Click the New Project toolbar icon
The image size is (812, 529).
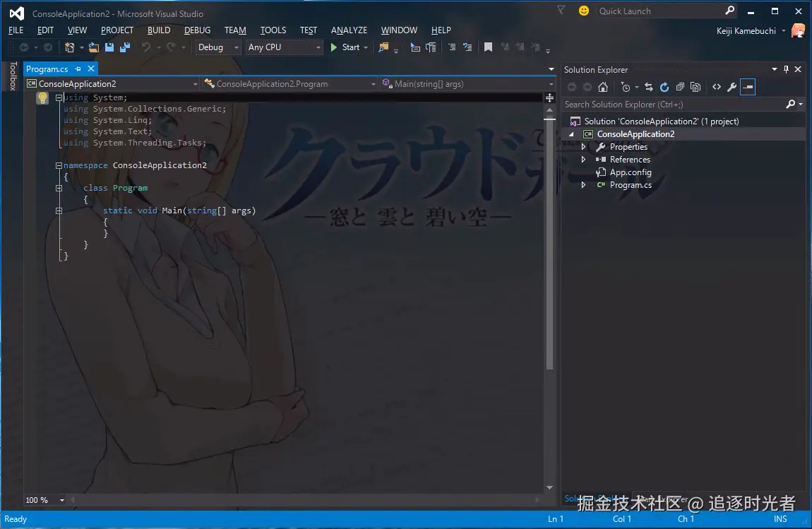(x=69, y=47)
